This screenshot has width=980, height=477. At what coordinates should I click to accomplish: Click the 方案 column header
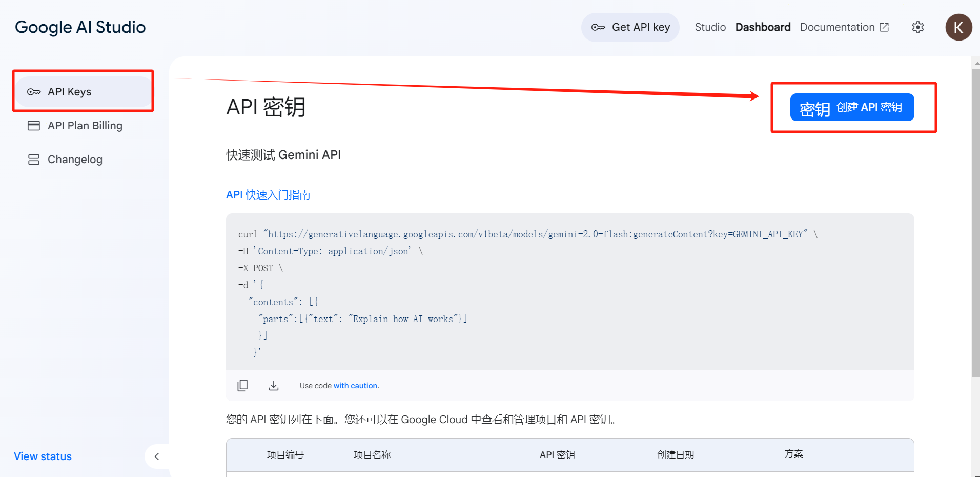[x=793, y=454]
